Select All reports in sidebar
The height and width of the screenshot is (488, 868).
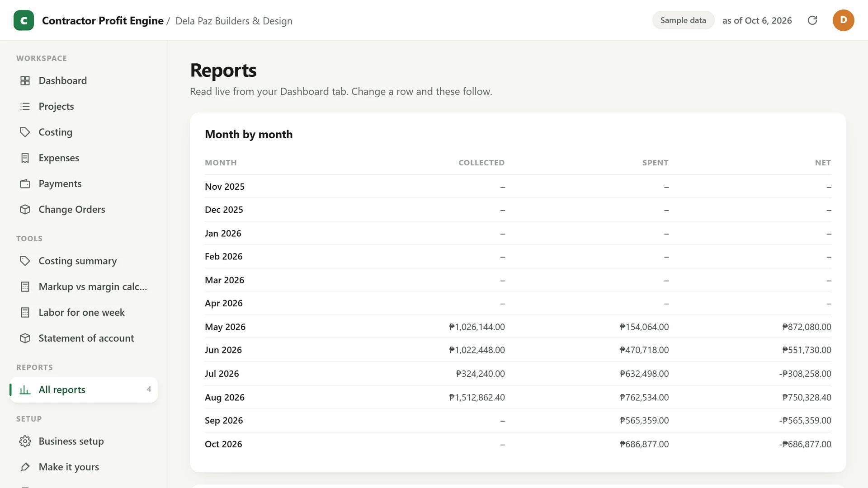coord(84,389)
